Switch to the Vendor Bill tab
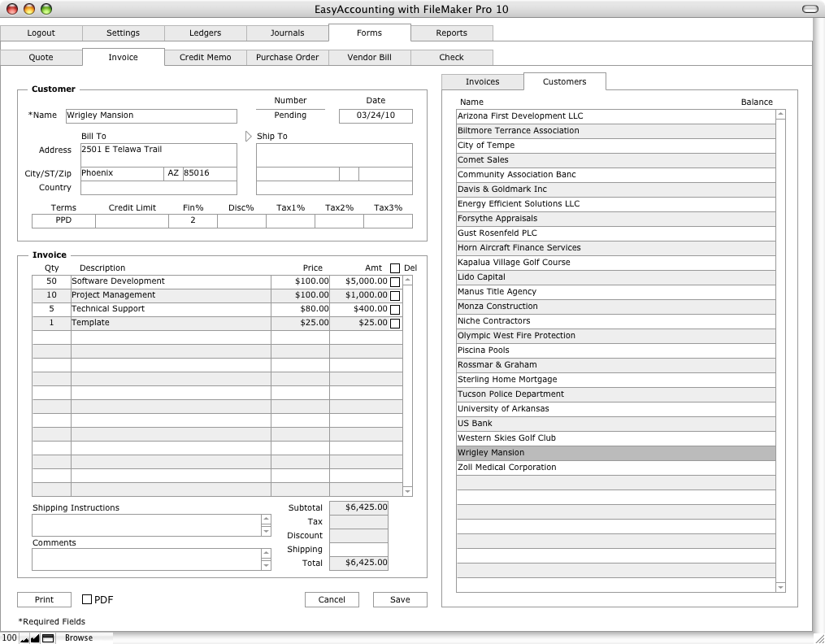The image size is (825, 644). [369, 58]
